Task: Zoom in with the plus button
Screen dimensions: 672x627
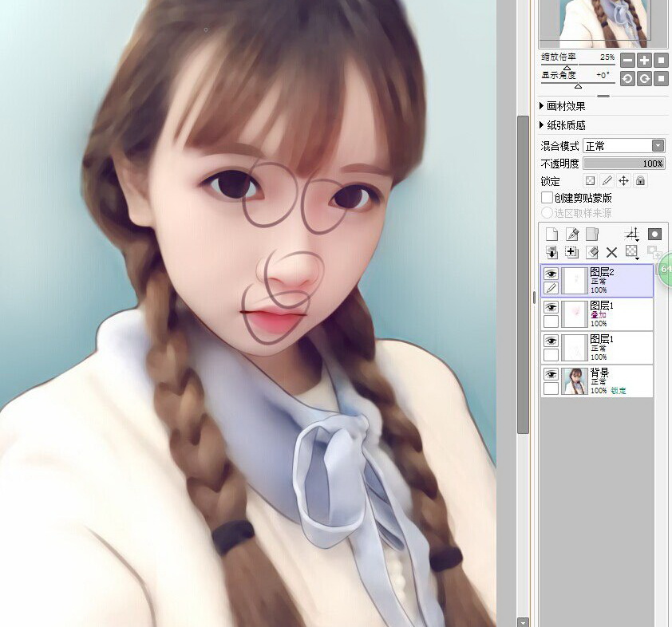Action: 644,61
